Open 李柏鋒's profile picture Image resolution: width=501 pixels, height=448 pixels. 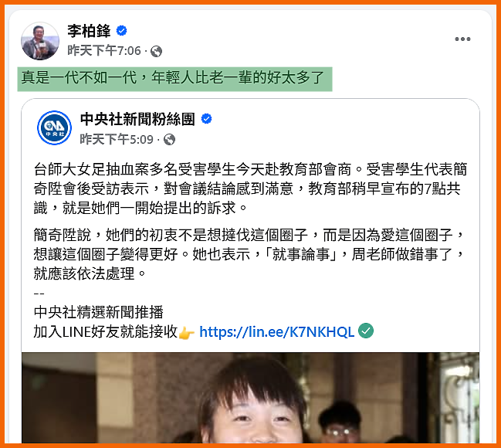(40, 41)
